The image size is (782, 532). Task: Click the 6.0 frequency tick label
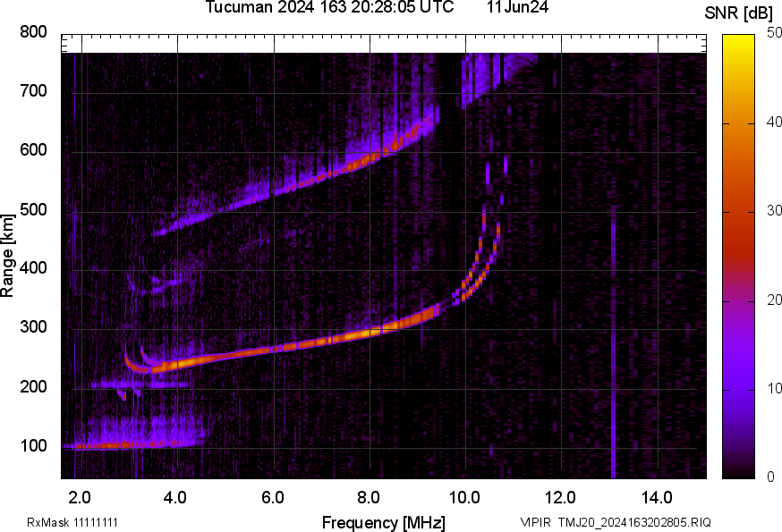click(x=272, y=497)
